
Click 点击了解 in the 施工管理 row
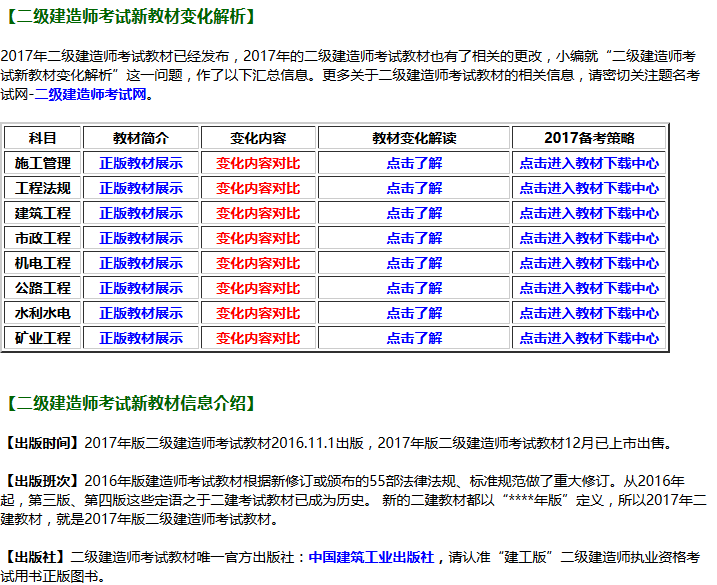pos(414,163)
